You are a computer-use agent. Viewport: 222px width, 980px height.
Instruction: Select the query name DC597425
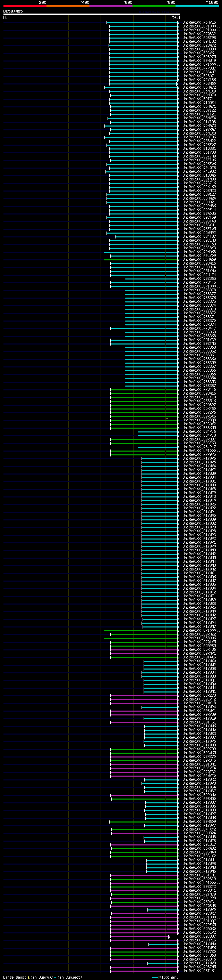click(x=13, y=11)
